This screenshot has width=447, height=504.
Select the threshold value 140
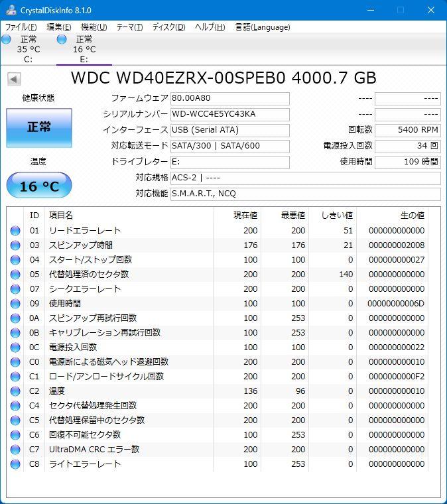pyautogui.click(x=346, y=275)
